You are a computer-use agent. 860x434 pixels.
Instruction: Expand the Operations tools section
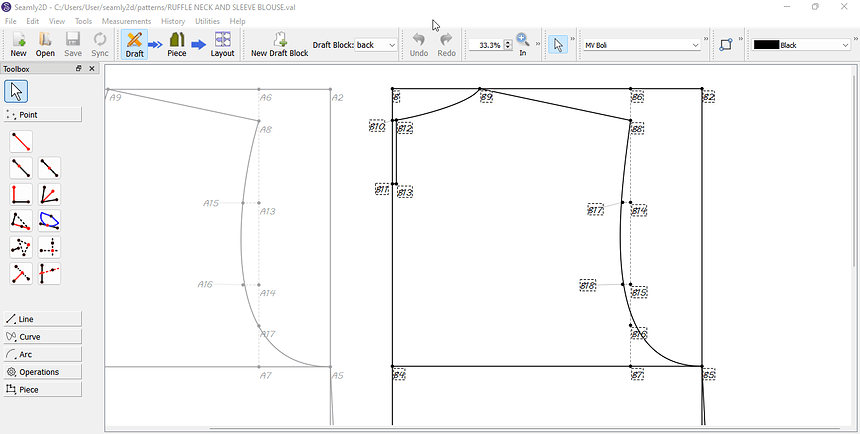tap(43, 372)
